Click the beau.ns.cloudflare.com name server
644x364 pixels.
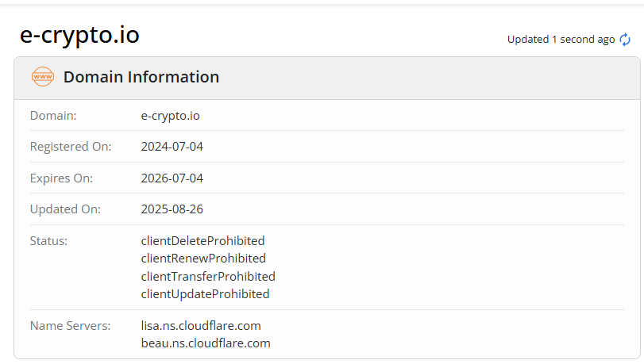click(206, 343)
